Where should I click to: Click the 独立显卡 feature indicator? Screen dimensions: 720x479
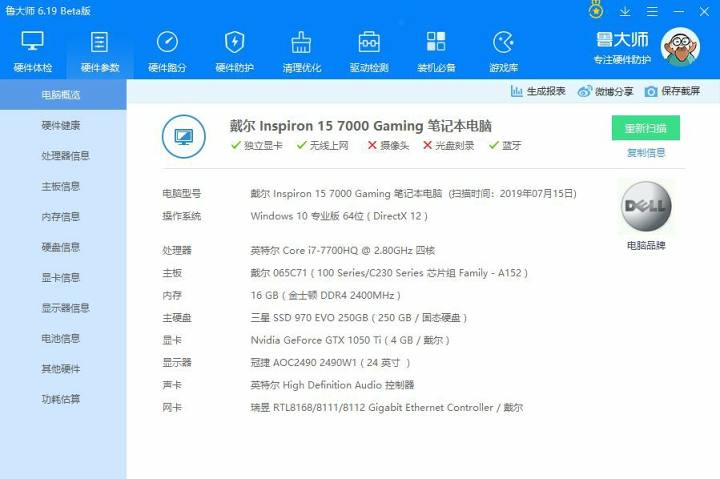pos(257,146)
